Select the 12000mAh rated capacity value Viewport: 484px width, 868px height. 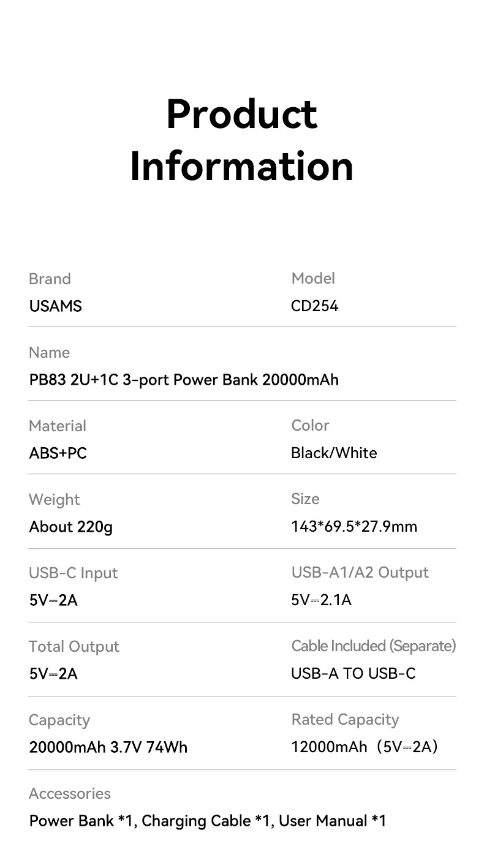(365, 747)
